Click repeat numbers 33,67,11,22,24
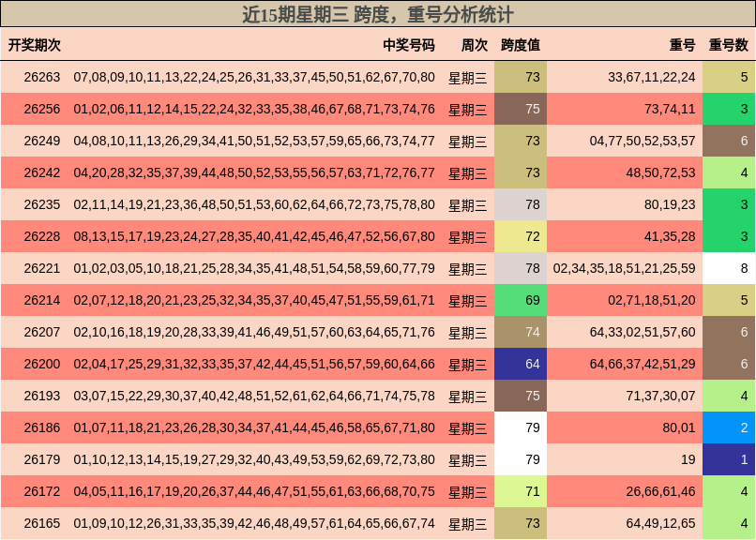This screenshot has height=540, width=756. [x=651, y=77]
